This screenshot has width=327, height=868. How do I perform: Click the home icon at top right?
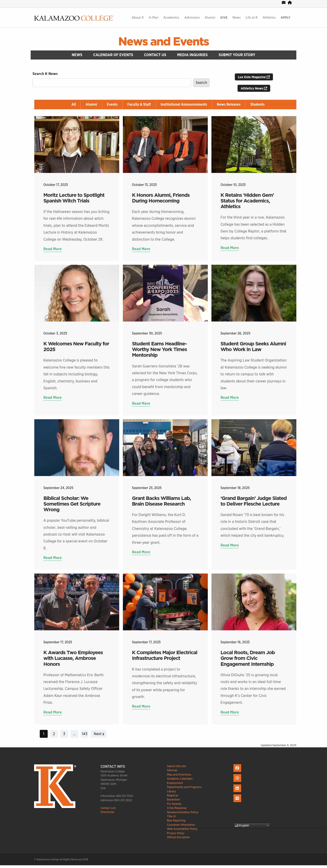coord(290,3)
